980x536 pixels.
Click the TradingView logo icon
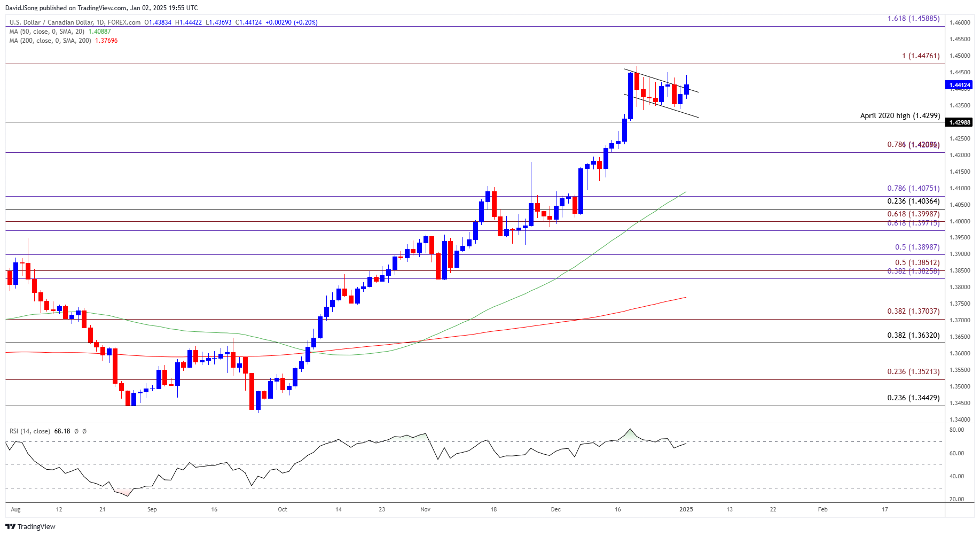[x=12, y=526]
